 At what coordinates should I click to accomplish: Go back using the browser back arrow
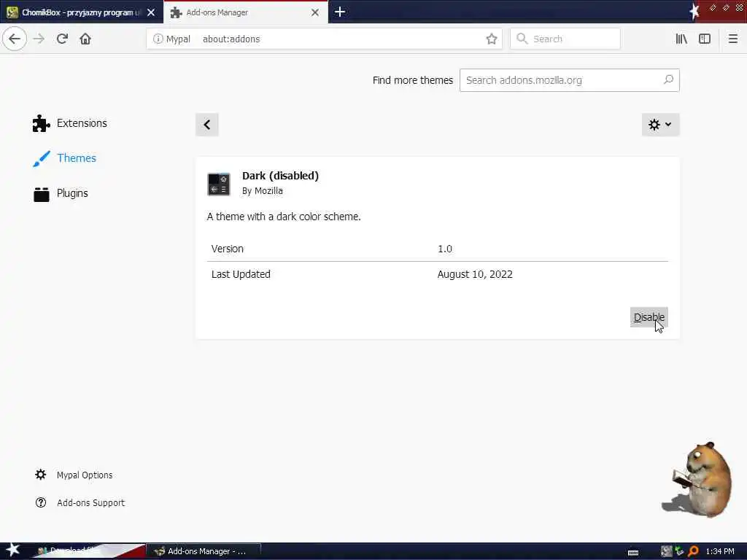[15, 39]
